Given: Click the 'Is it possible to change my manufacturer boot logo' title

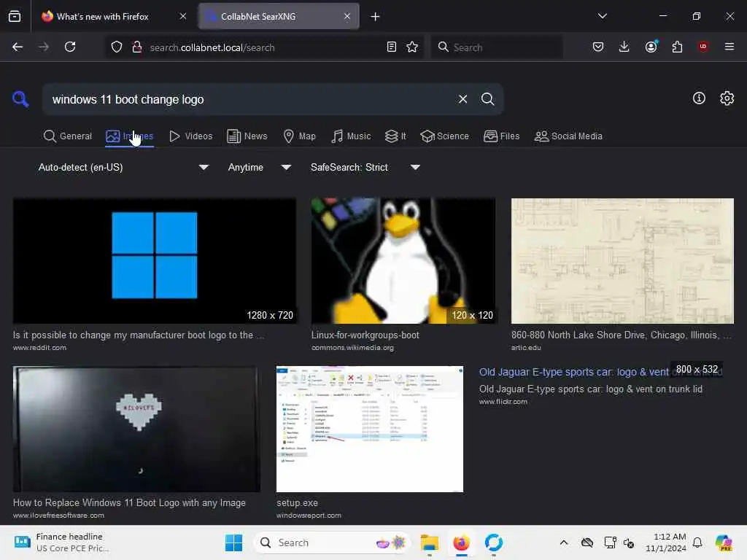Looking at the screenshot, I should click(x=138, y=335).
